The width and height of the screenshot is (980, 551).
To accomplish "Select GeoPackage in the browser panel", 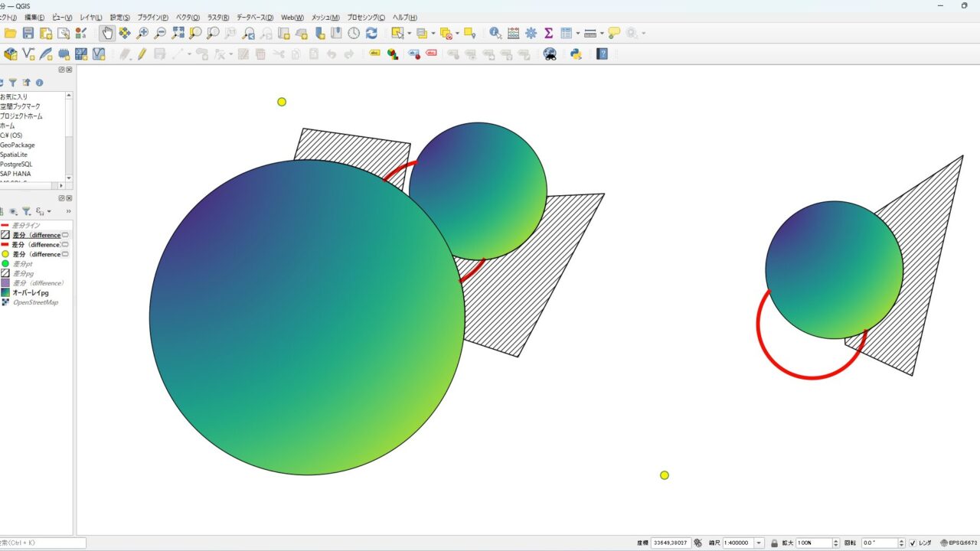I will [x=17, y=145].
